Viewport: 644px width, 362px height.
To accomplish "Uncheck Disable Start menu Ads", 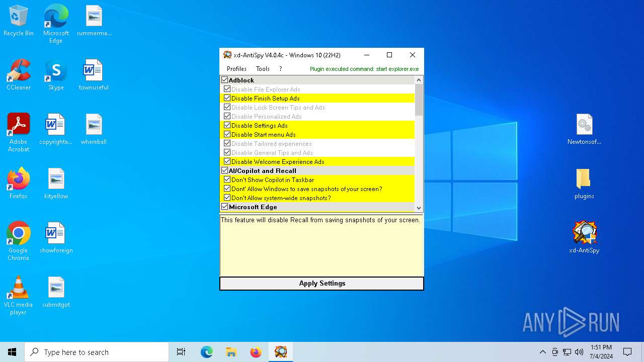I will 227,134.
